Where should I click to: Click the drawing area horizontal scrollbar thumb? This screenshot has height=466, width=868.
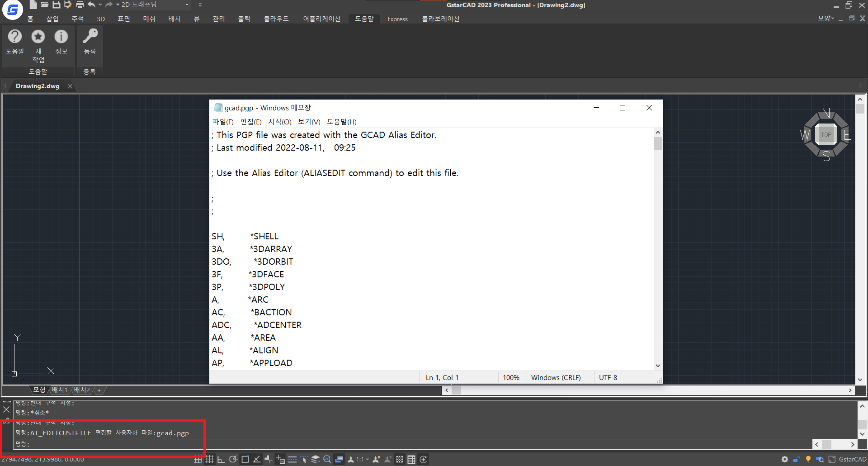click(456, 390)
